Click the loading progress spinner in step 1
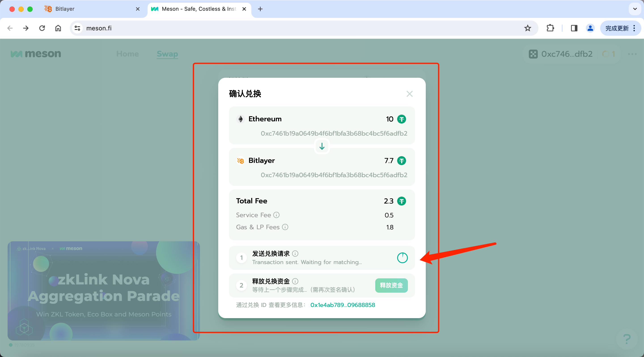The image size is (644, 357). click(x=402, y=258)
